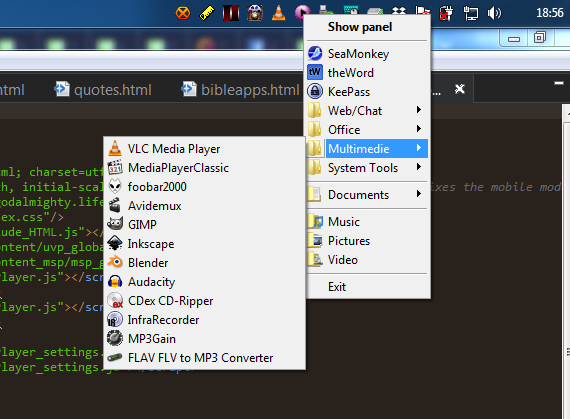Open the network status tray icon
The width and height of the screenshot is (570, 419).
coord(470,13)
